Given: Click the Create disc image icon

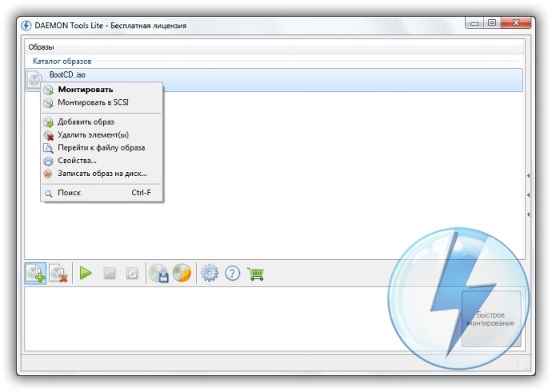Looking at the screenshot, I should (158, 273).
